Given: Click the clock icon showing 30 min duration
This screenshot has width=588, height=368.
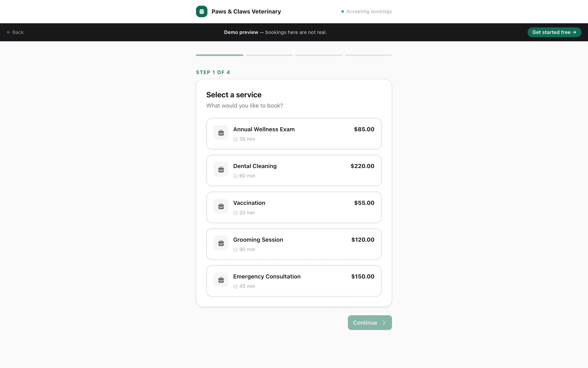Looking at the screenshot, I should pos(235,139).
